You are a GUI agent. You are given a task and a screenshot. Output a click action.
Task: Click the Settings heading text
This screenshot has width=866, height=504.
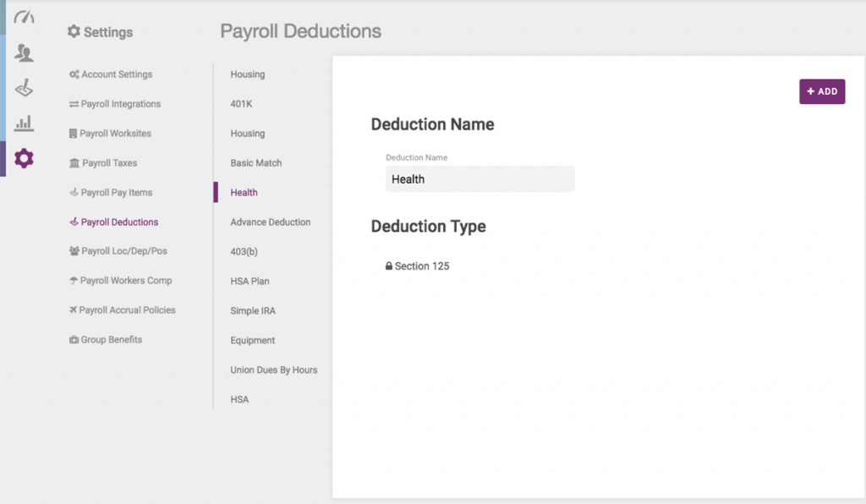coord(108,32)
